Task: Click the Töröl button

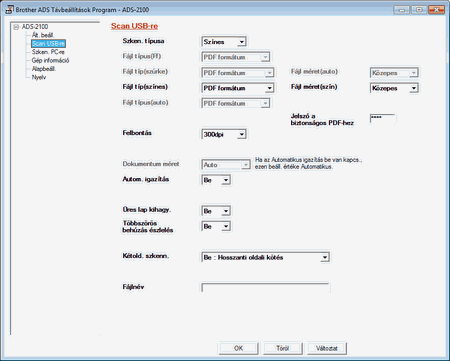Action: (283, 348)
